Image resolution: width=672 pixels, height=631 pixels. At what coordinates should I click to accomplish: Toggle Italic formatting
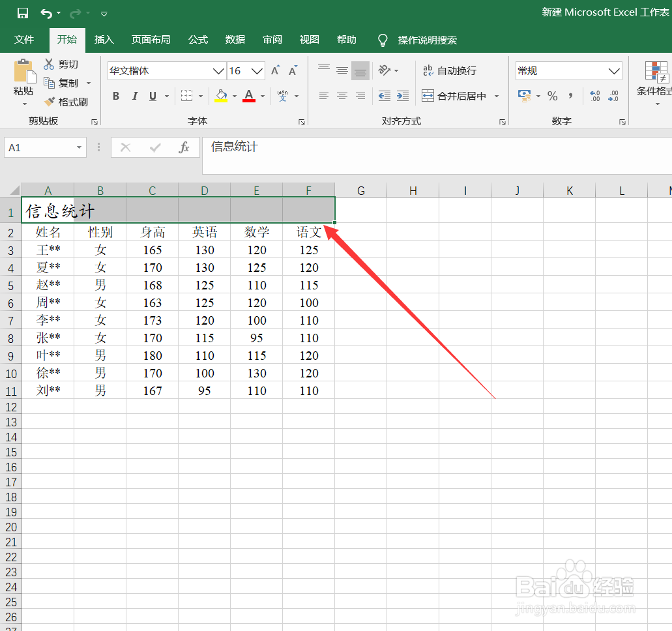(134, 96)
